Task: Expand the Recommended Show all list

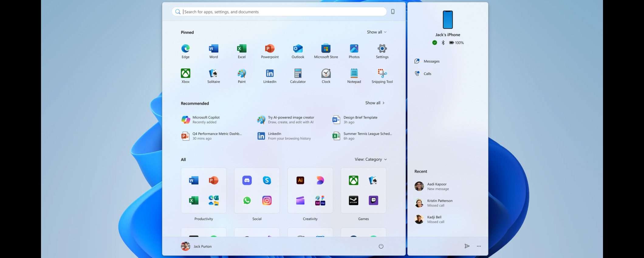Action: (x=375, y=103)
